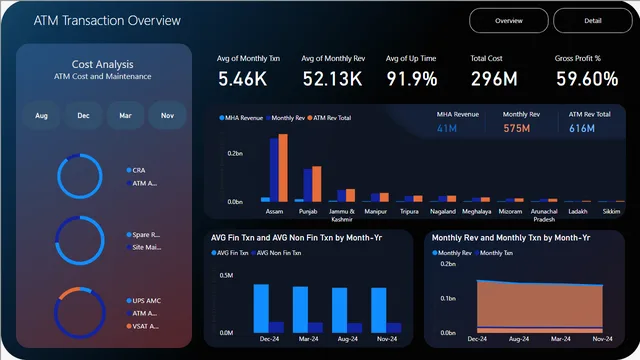Click the Monthly Txn legend item

494,253
